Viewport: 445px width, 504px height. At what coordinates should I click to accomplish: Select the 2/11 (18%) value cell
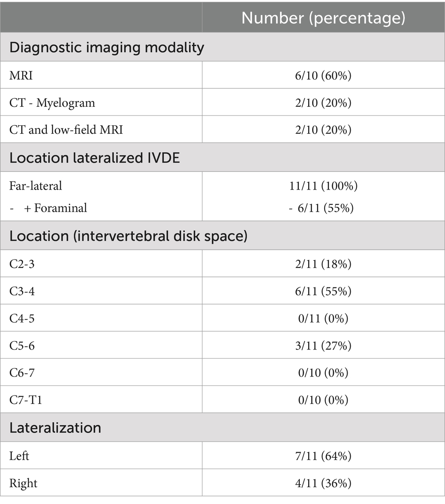(323, 264)
